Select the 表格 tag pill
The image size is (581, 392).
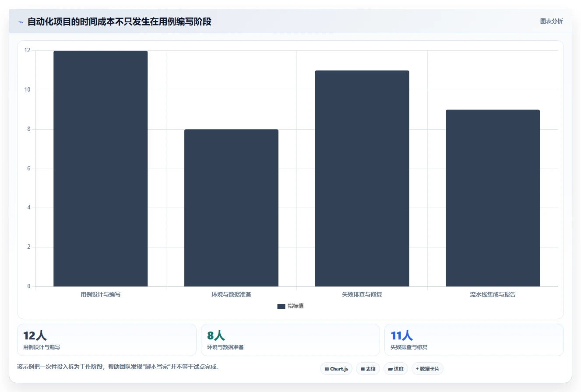pos(368,369)
